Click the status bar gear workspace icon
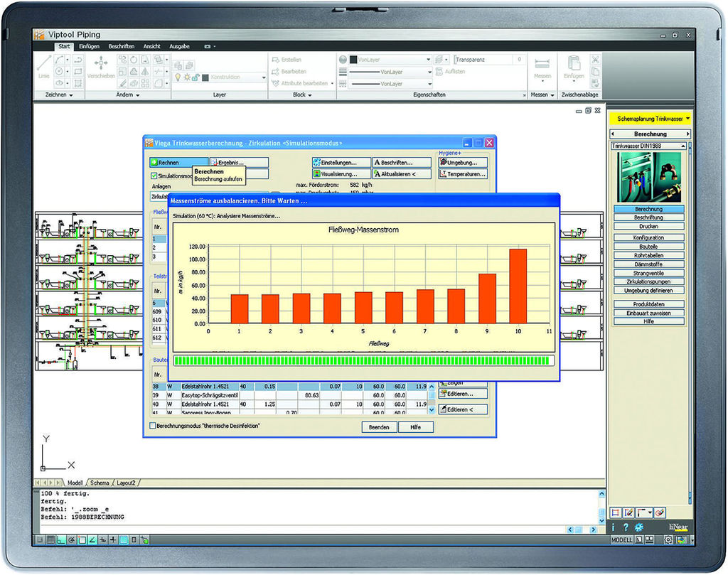 (x=668, y=539)
